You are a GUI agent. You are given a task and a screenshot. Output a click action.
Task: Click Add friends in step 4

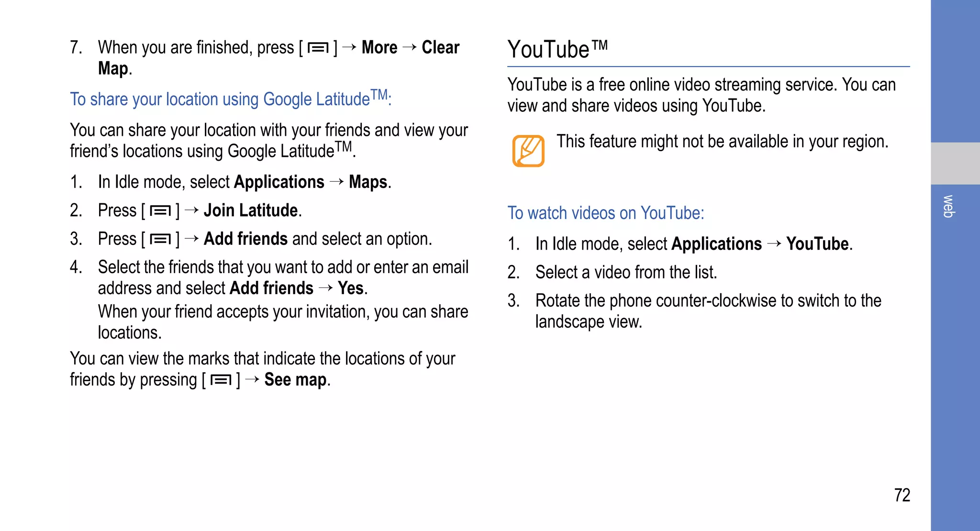click(271, 288)
